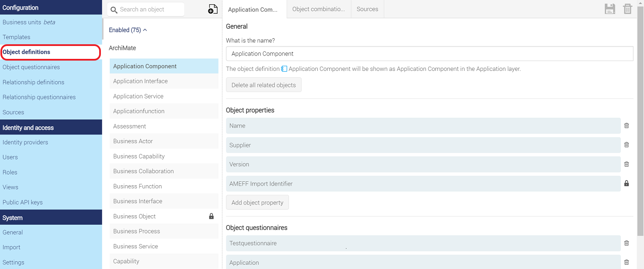Screen dimensions: 644x269
Task: Click AMEFF Import Identifier property row
Action: [423, 183]
